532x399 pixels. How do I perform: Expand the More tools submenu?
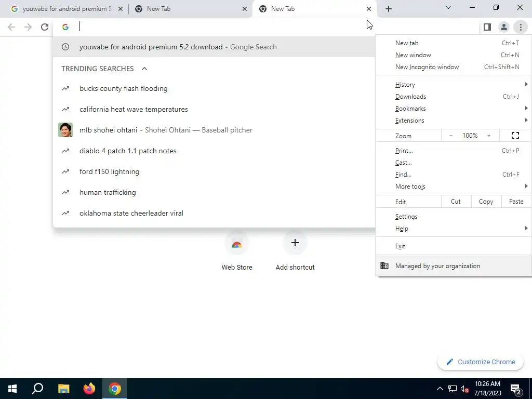coord(454,187)
